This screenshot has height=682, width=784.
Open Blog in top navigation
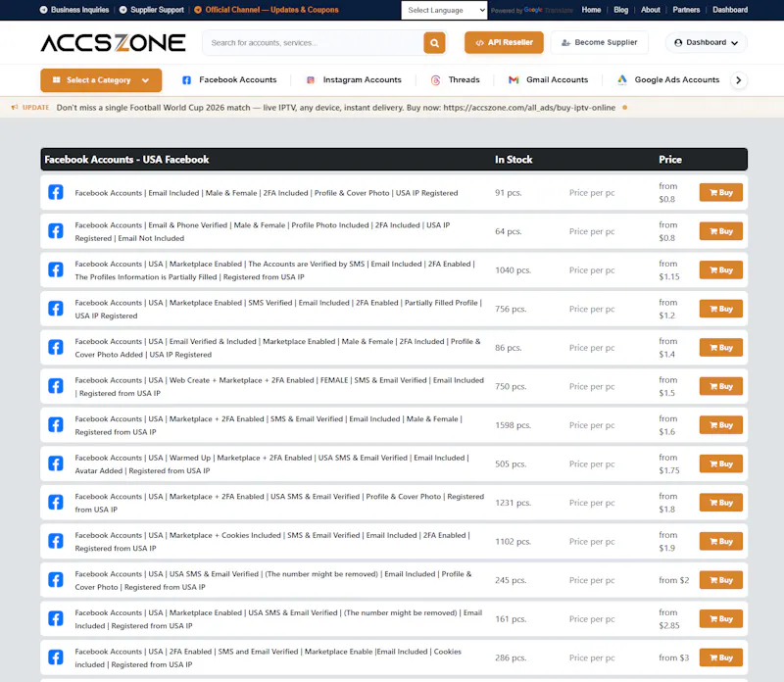click(x=620, y=10)
